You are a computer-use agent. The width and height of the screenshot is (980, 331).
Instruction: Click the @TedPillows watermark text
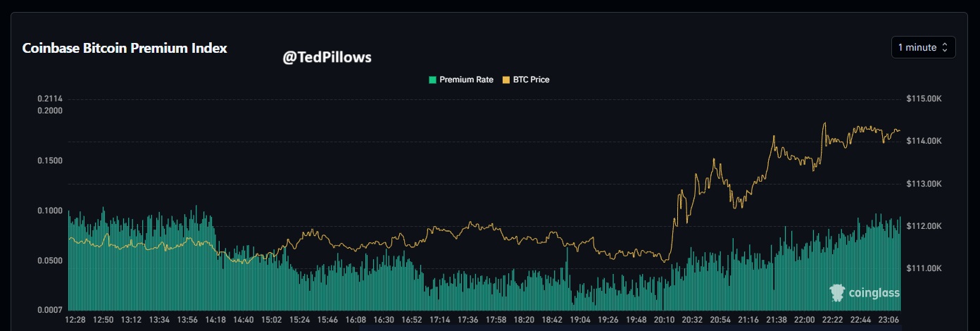click(x=327, y=58)
